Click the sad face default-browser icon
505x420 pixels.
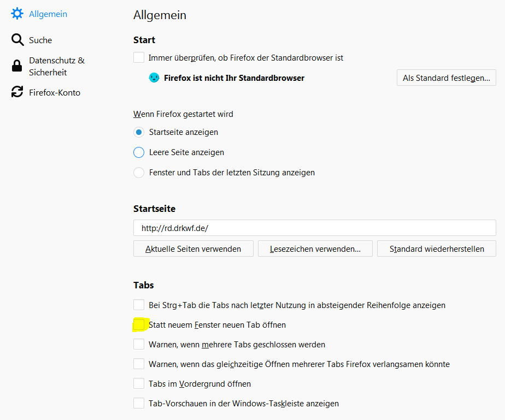(154, 78)
